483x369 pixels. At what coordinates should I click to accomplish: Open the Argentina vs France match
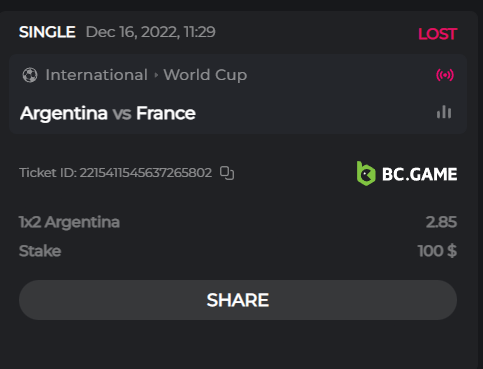(108, 113)
